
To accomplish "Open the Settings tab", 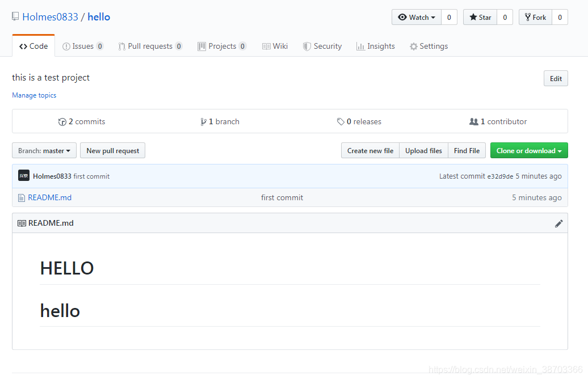I will (429, 46).
